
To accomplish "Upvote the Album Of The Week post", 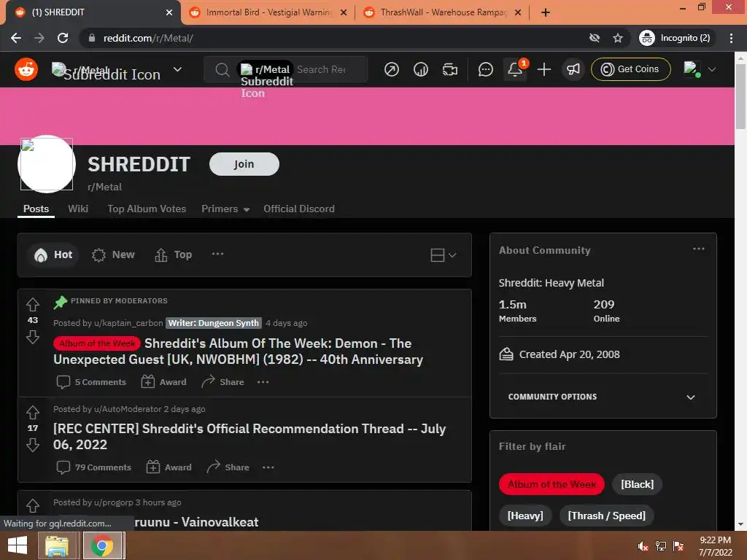I will click(x=33, y=304).
